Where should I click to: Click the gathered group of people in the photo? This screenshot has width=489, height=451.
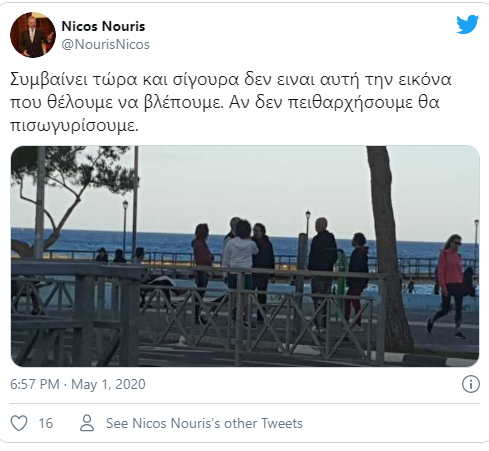[281, 272]
